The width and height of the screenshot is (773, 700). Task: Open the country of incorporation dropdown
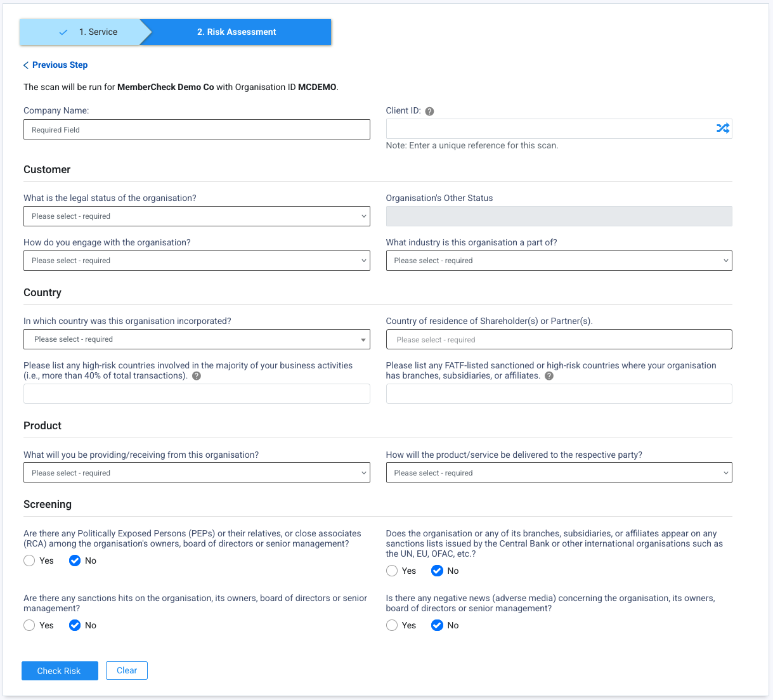197,339
